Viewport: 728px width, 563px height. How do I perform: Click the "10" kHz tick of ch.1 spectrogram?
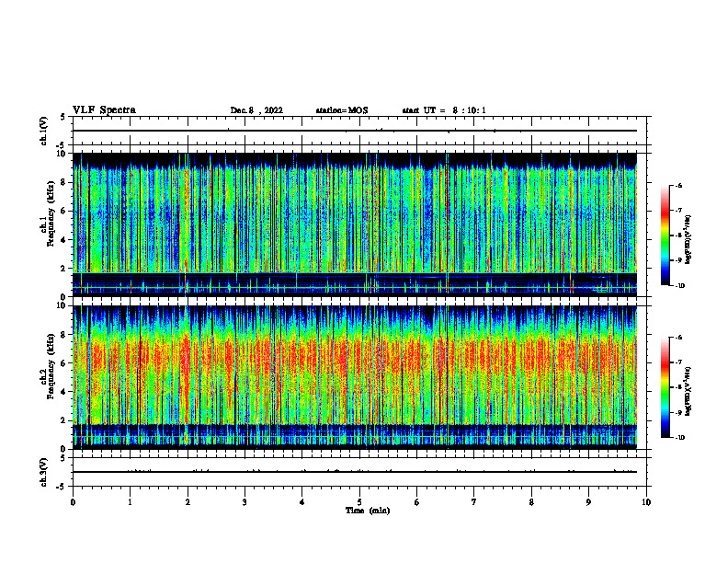[62, 154]
